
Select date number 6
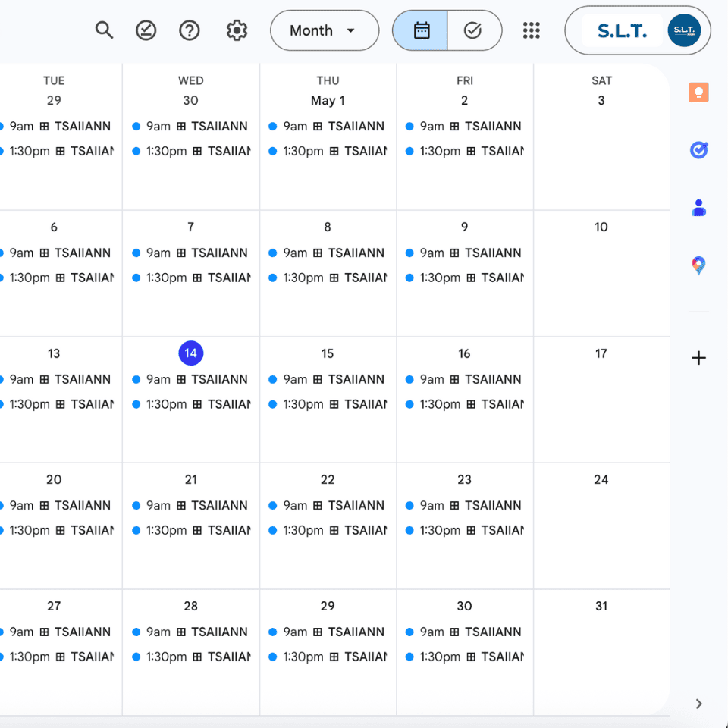click(54, 227)
